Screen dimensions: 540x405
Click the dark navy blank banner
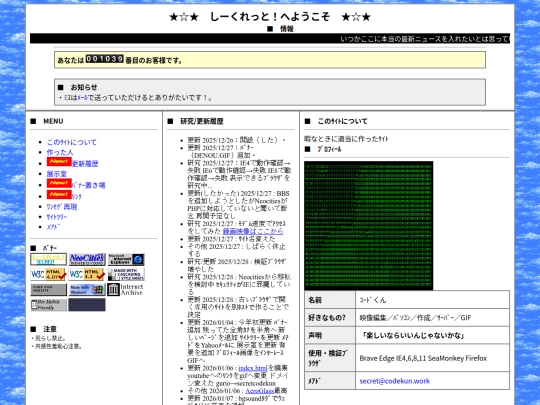87,305
